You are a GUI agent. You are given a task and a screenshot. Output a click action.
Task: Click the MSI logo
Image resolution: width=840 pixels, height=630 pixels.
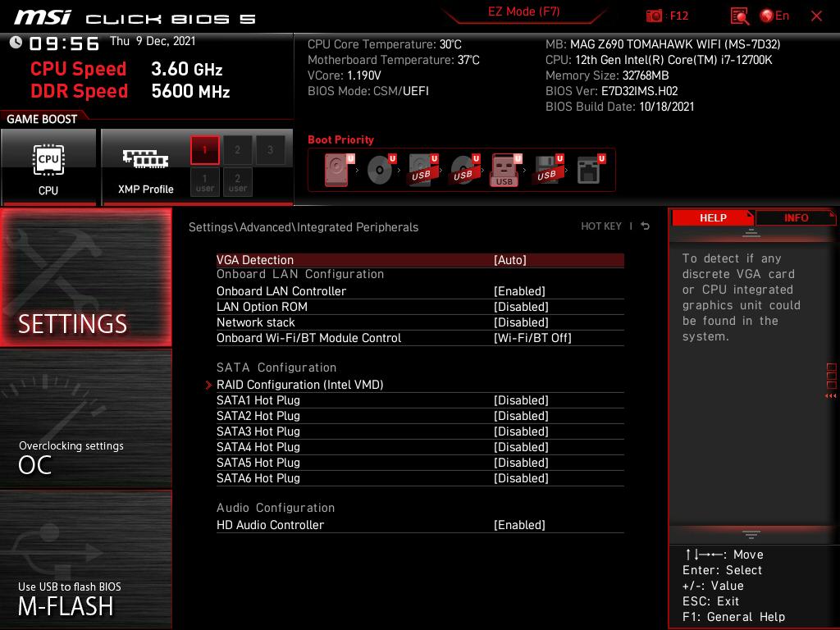click(43, 18)
